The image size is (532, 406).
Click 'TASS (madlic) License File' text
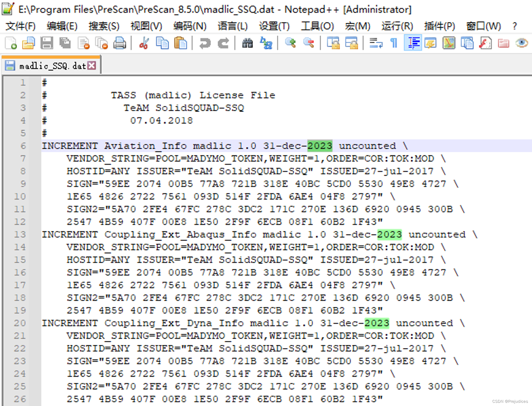pyautogui.click(x=193, y=95)
